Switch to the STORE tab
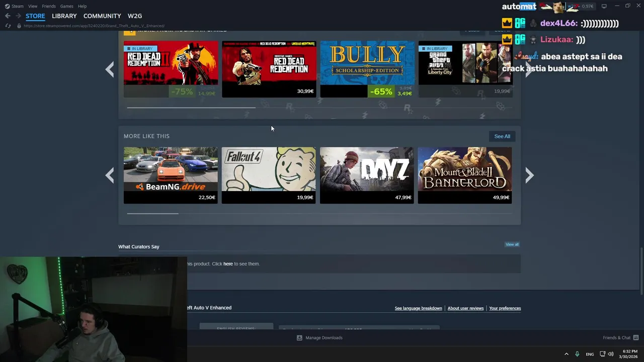This screenshot has height=362, width=644. coord(35,16)
